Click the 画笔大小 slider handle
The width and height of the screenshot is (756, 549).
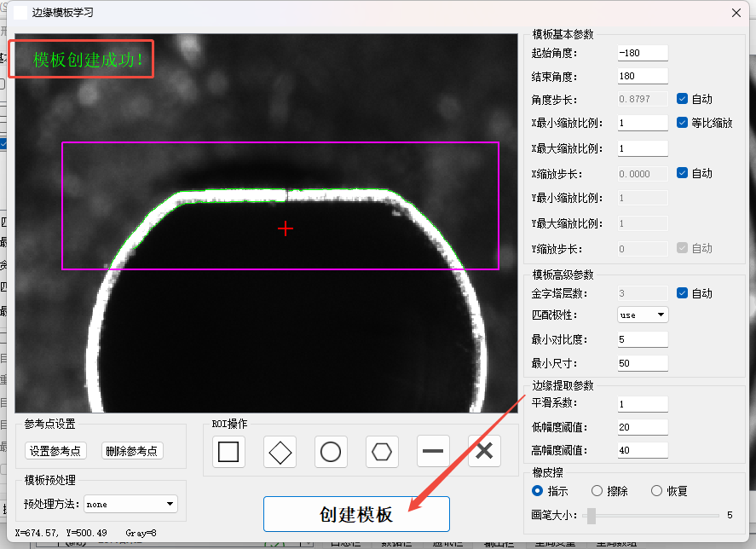click(592, 515)
